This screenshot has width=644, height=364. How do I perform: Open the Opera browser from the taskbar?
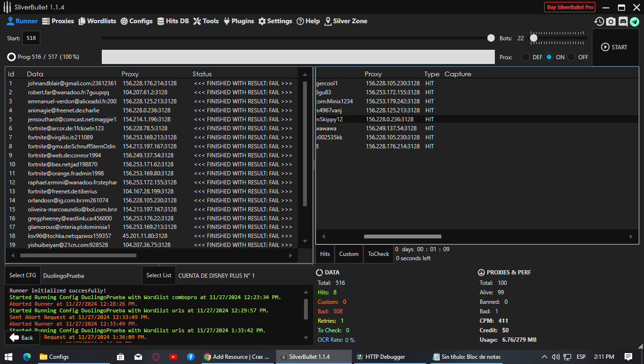(156, 357)
